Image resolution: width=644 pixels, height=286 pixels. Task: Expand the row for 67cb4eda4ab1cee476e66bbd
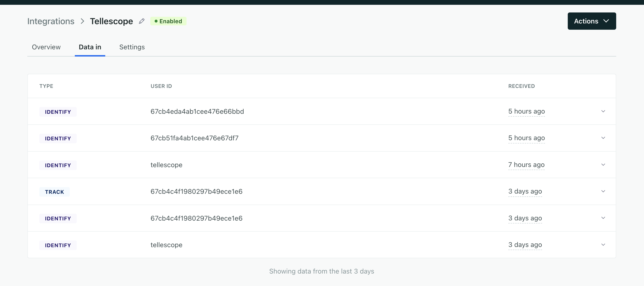point(603,111)
